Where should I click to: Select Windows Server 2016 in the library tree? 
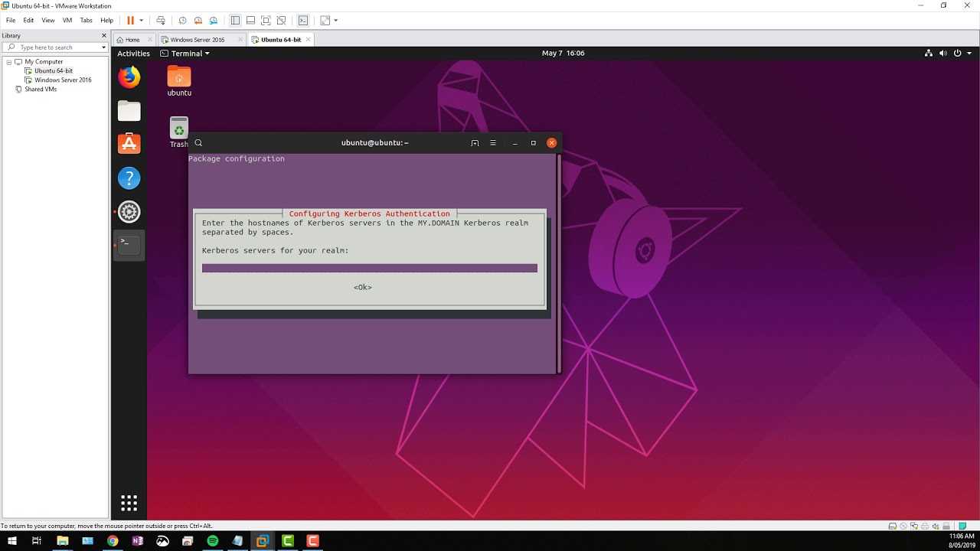click(63, 80)
